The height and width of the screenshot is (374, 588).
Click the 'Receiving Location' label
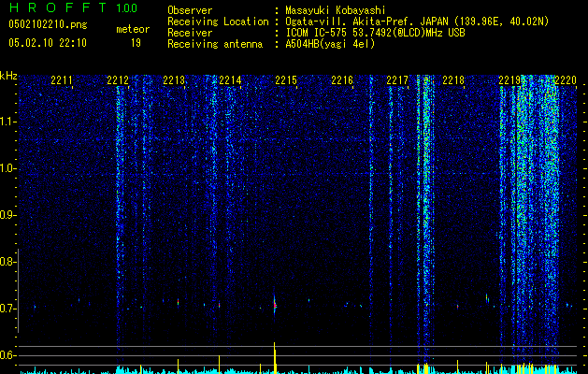click(x=218, y=22)
